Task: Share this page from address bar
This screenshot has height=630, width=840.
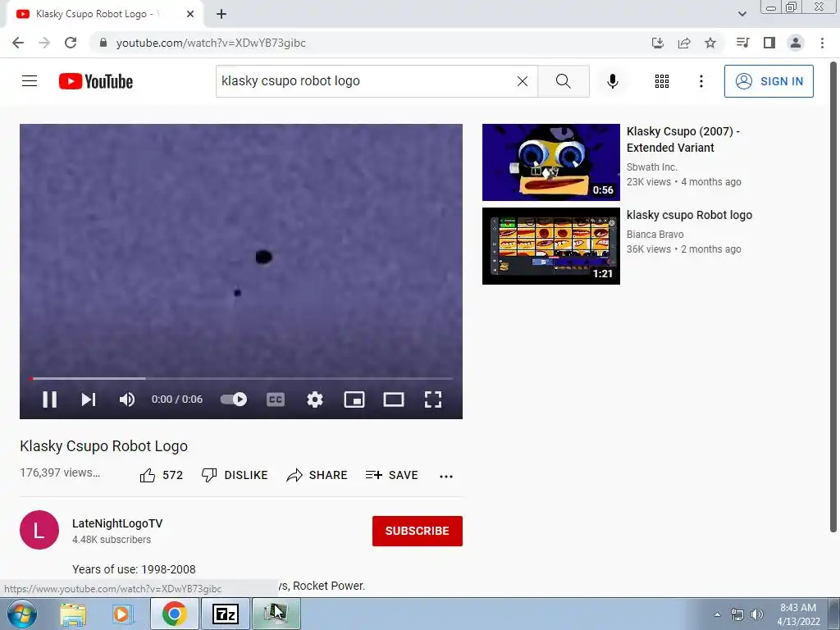Action: click(684, 43)
